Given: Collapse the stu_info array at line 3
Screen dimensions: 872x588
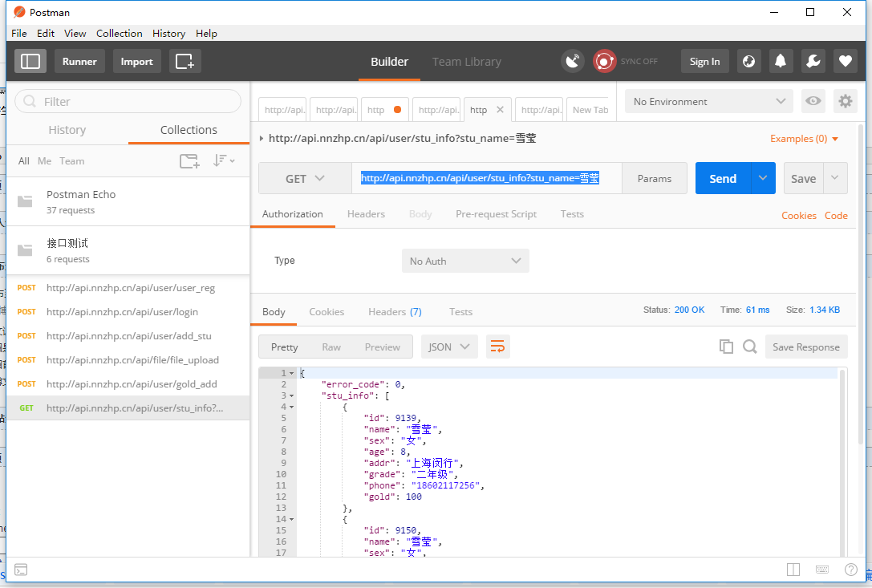Looking at the screenshot, I should (291, 395).
